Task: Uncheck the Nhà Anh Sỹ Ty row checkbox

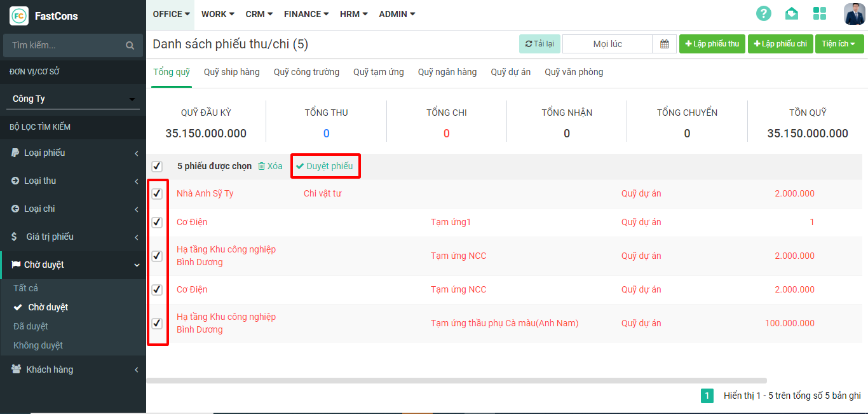Action: click(x=157, y=194)
